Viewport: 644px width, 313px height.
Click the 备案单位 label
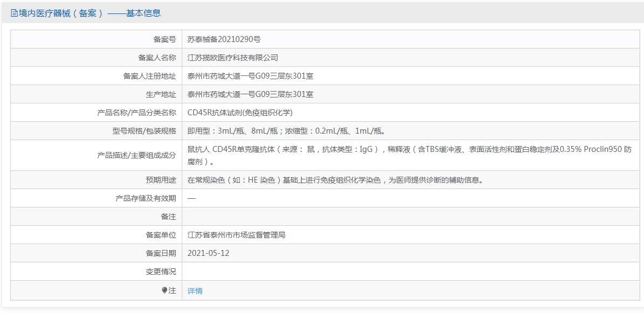(161, 235)
